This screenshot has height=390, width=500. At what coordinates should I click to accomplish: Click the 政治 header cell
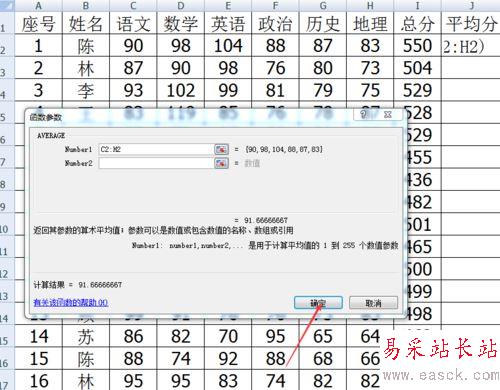click(275, 23)
